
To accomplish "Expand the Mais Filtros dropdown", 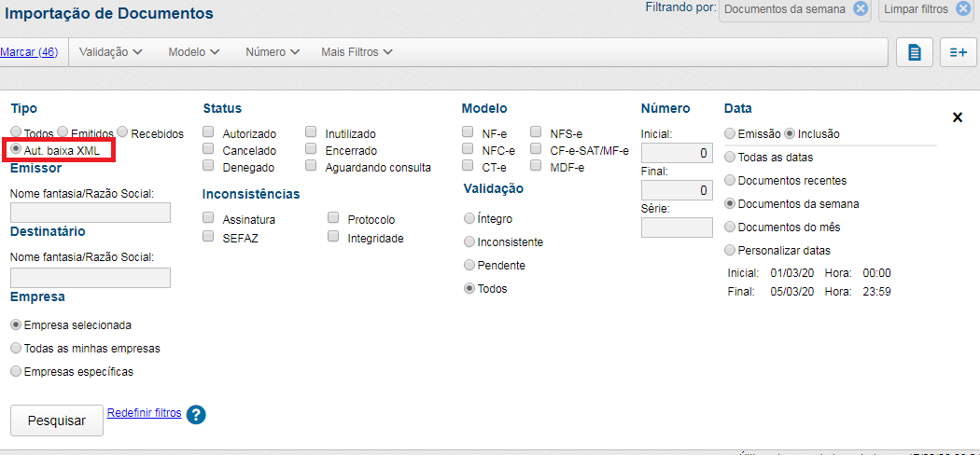I will coord(357,52).
